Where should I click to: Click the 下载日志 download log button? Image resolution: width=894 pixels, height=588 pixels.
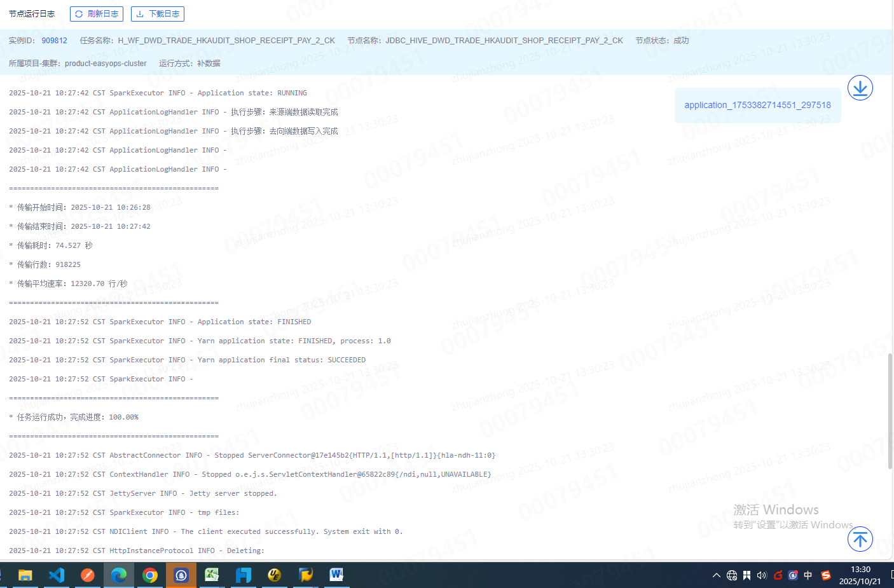(158, 14)
